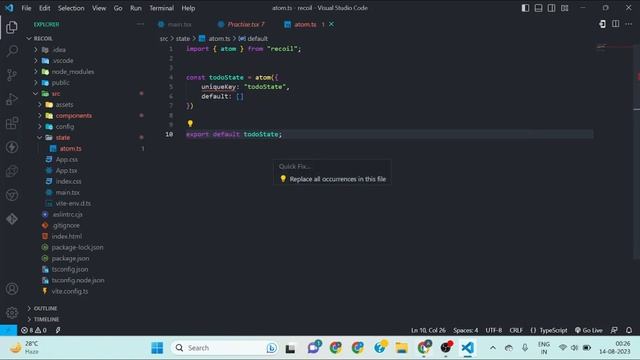Viewport: 640px width, 360px height.
Task: Open the Go menu
Action: tap(118, 8)
